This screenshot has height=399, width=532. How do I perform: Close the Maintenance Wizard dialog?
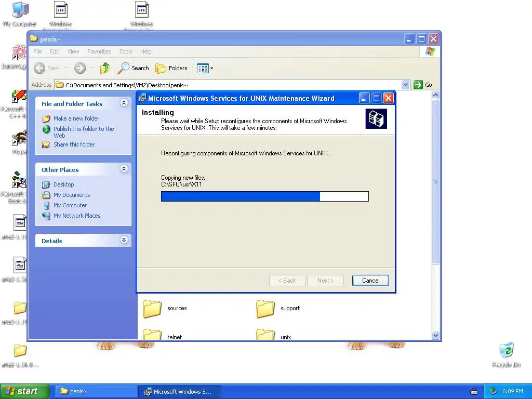point(388,98)
